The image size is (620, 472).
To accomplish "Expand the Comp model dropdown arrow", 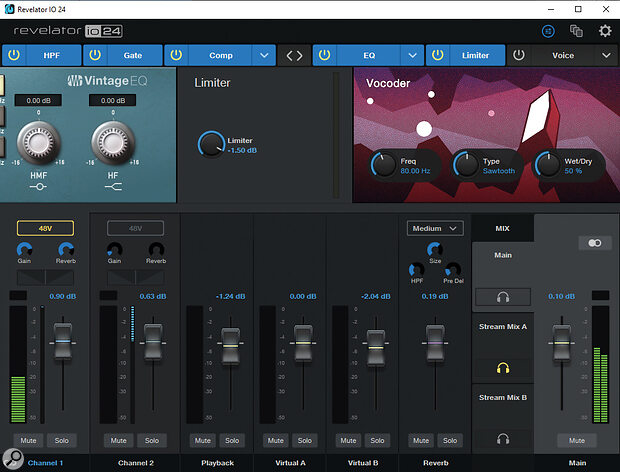I will point(264,55).
